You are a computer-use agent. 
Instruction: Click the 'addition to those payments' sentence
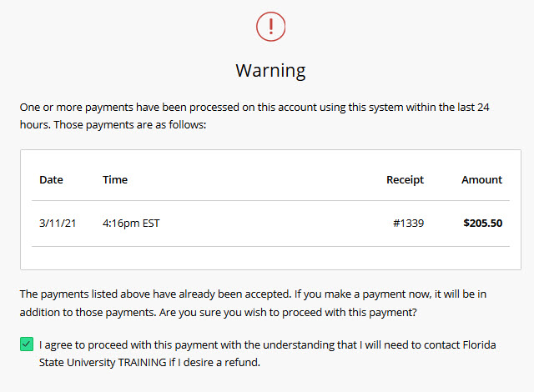point(88,313)
